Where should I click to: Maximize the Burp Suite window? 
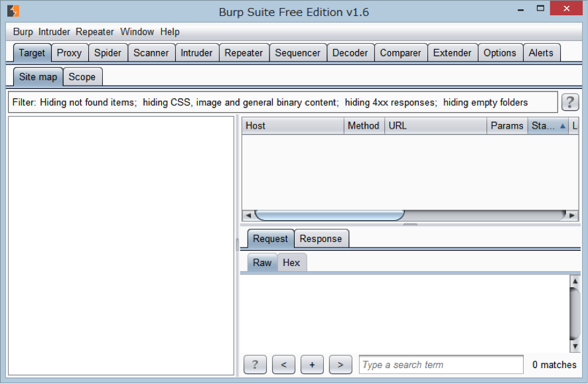tap(540, 8)
